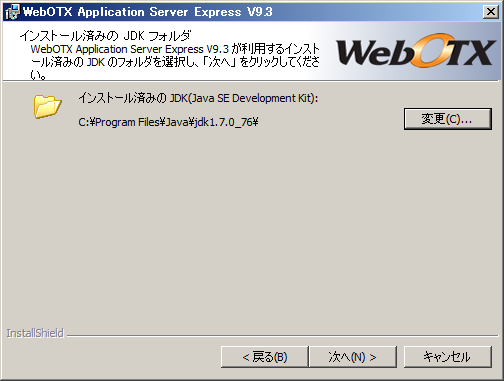504x381 pixels.
Task: Go back with the < 戻る(B) button
Action: [265, 357]
